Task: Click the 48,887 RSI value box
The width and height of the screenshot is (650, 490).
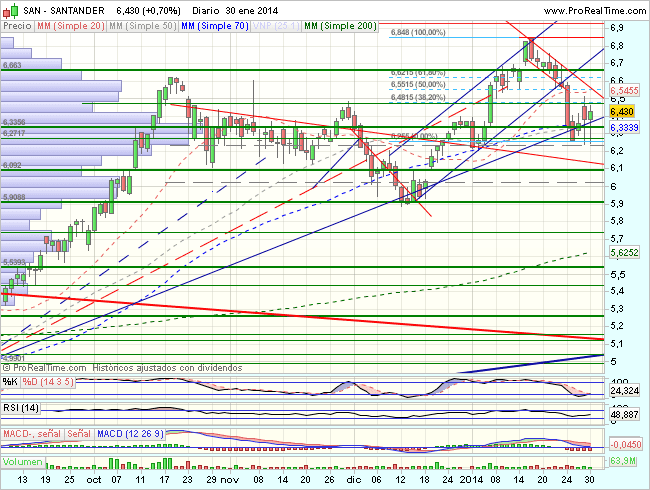Action: [625, 415]
